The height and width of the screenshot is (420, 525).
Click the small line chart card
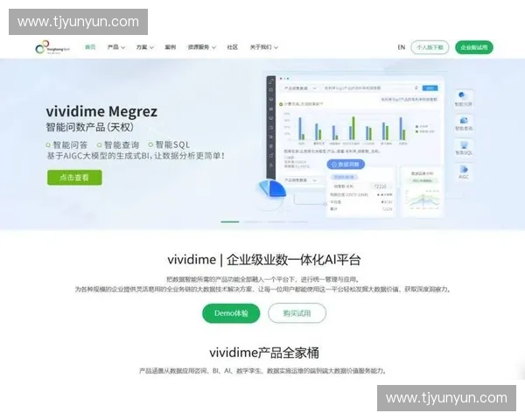[423, 192]
